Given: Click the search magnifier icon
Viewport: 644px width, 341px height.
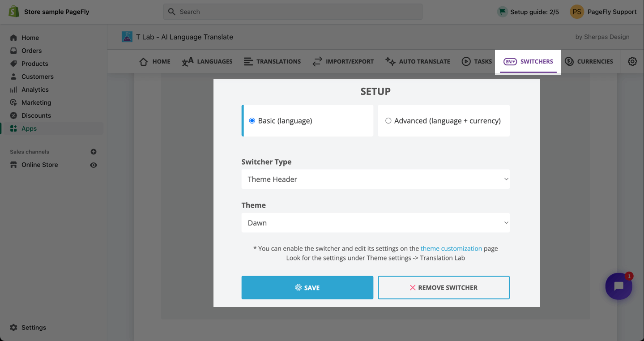Looking at the screenshot, I should (172, 12).
